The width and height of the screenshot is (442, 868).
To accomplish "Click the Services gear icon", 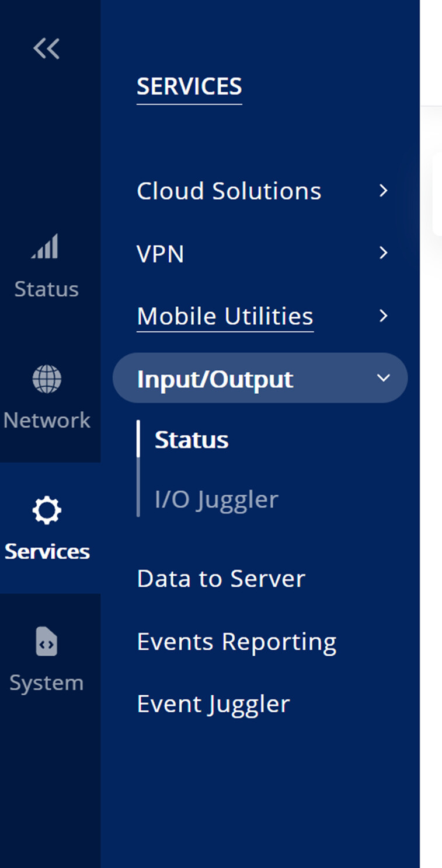I will click(47, 510).
